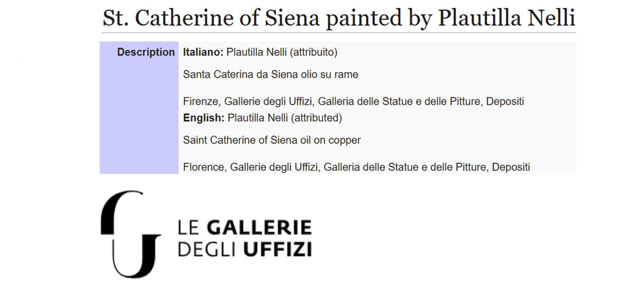This screenshot has height=291, width=644.
Task: Click the Uffizi G monogram logo icon
Action: 130,234
